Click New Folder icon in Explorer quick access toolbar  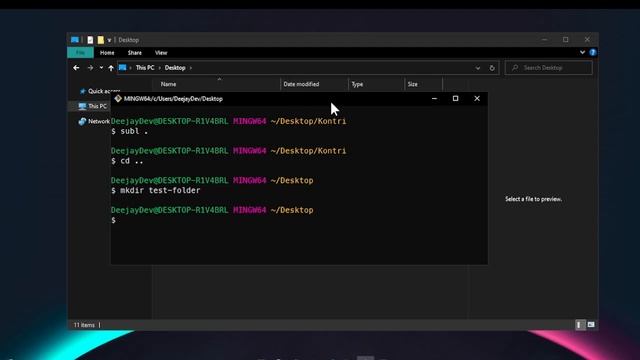[100, 40]
